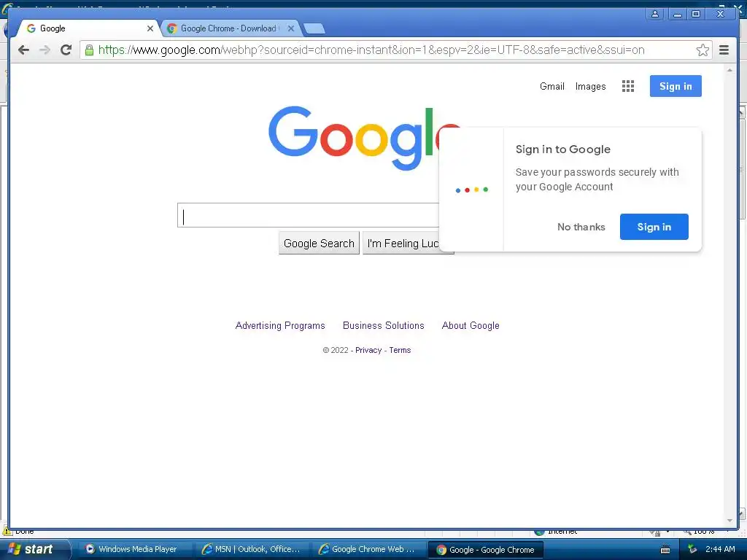Open the Terms link
747x560 pixels.
400,350
